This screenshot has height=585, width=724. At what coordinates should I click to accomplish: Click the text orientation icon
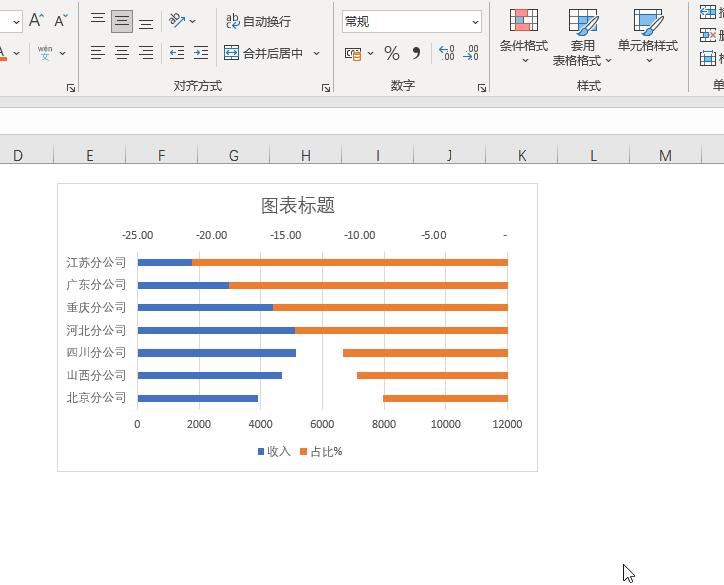click(177, 20)
